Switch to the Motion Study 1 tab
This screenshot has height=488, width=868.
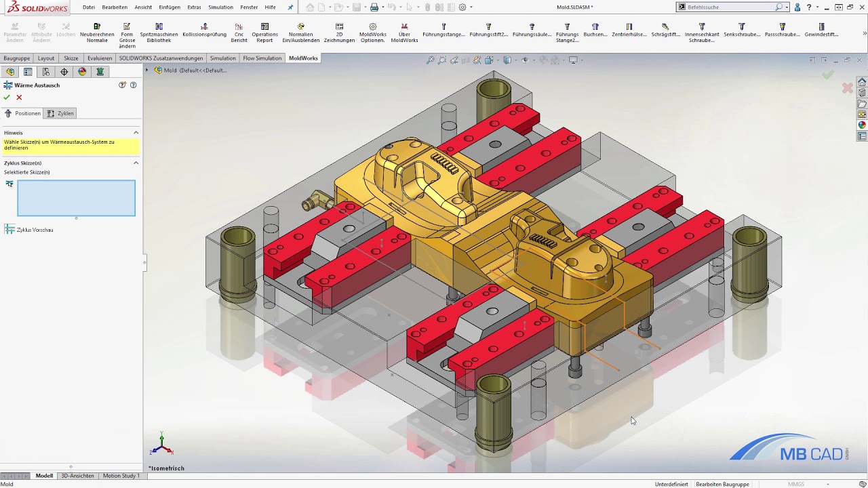coord(121,476)
